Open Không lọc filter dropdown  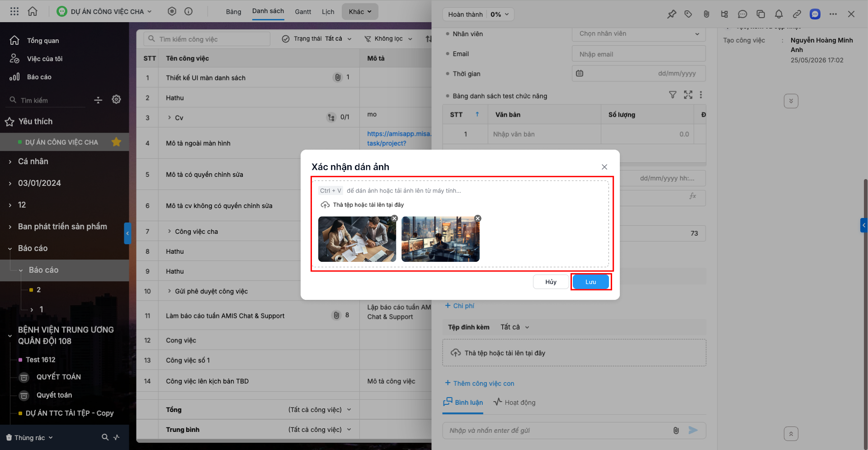point(389,38)
